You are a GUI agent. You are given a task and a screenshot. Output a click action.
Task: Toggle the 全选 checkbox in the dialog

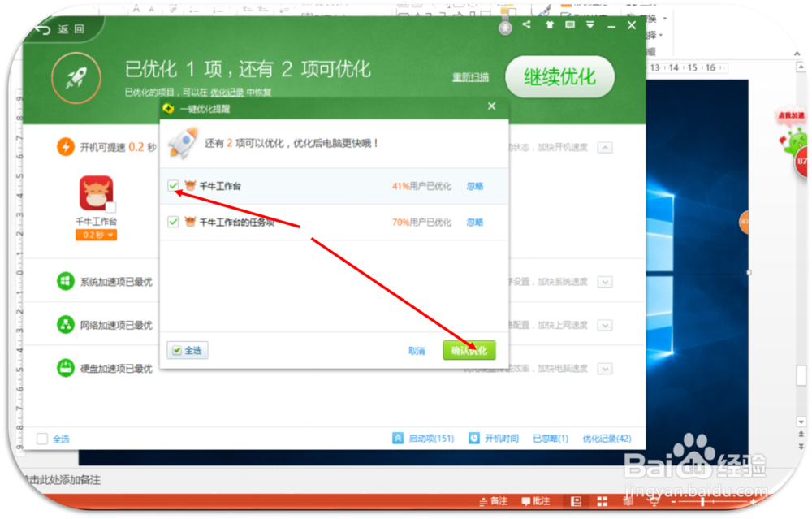177,351
